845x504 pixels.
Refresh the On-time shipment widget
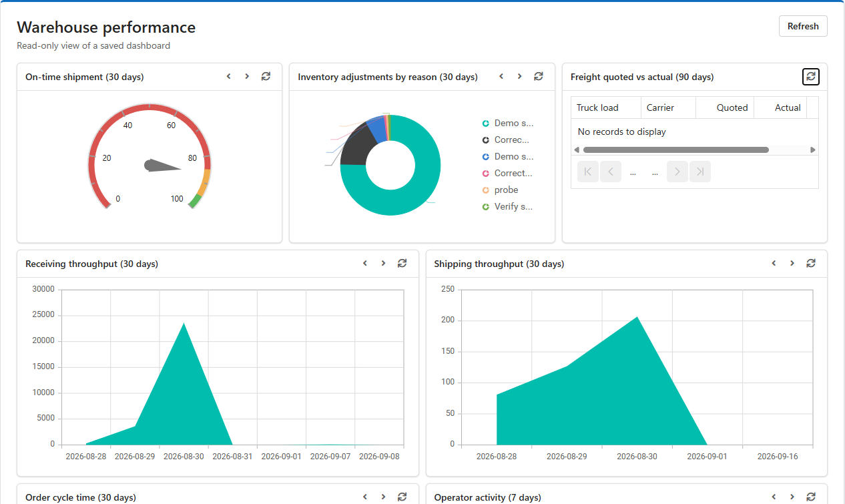(266, 77)
